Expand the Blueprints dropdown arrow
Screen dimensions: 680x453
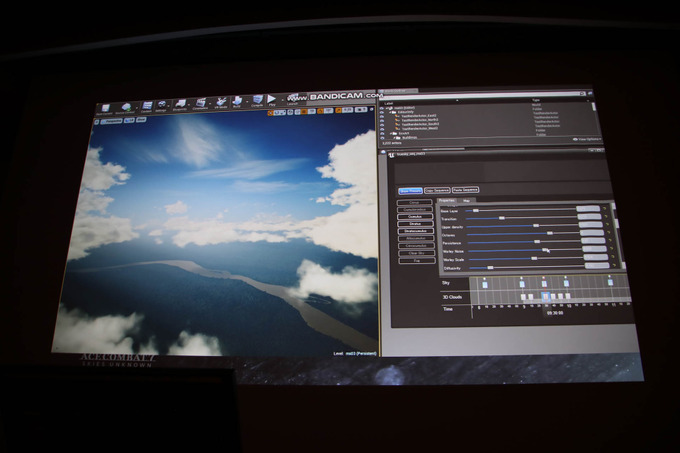[x=189, y=104]
